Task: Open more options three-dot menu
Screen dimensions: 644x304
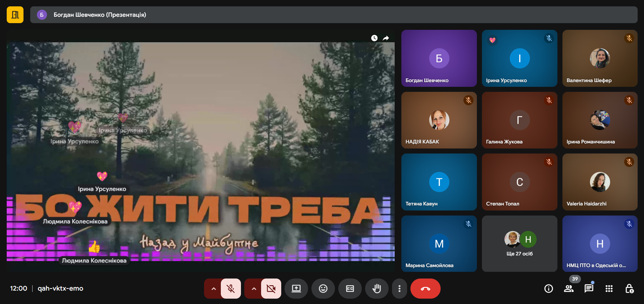Action: (399, 289)
